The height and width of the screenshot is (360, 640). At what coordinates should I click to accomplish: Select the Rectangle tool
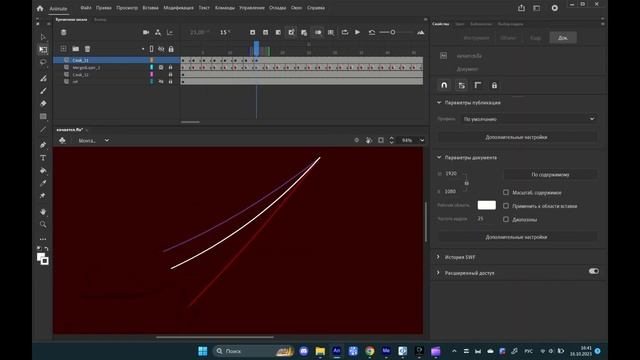(x=43, y=116)
